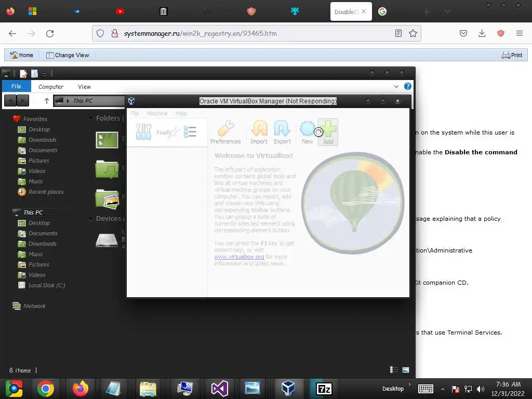Select the hard drive icon under Devices

click(x=107, y=240)
